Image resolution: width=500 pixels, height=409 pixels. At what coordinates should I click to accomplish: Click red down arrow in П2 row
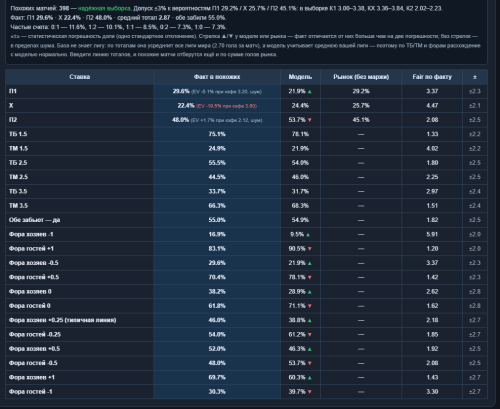click(x=310, y=120)
